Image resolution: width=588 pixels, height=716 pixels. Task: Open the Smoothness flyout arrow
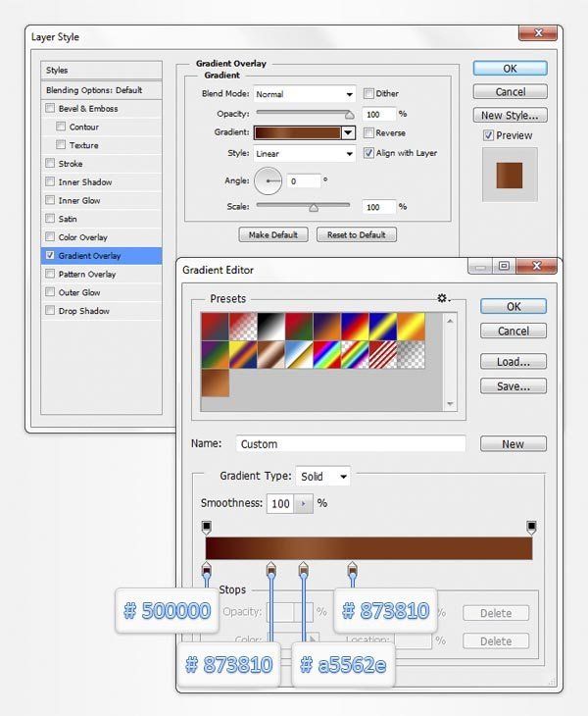pos(303,504)
